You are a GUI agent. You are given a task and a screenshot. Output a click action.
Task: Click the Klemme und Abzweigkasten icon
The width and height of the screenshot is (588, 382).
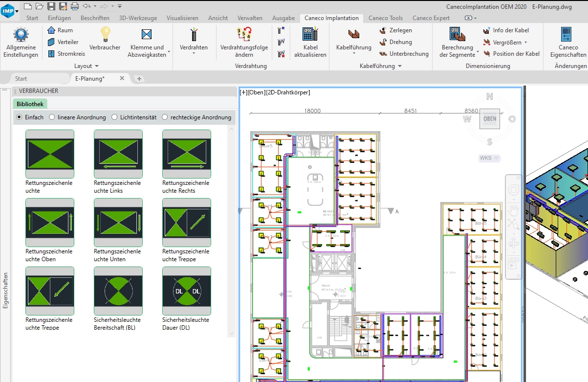(x=146, y=34)
